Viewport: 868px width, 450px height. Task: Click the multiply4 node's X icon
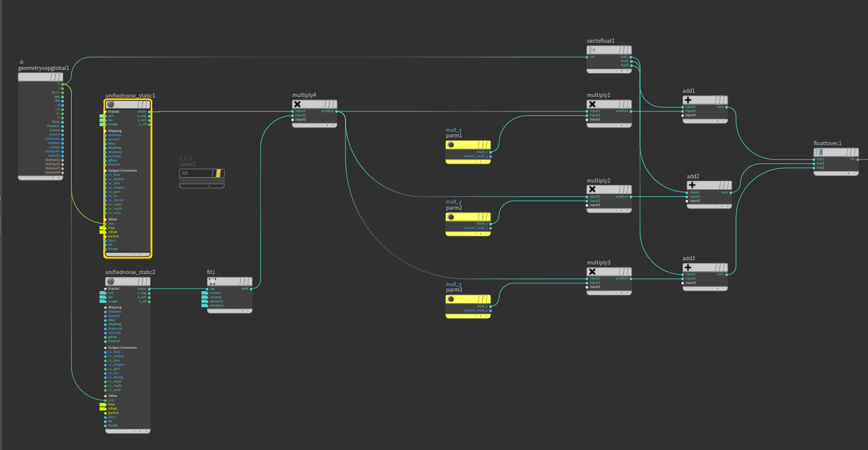coord(297,104)
